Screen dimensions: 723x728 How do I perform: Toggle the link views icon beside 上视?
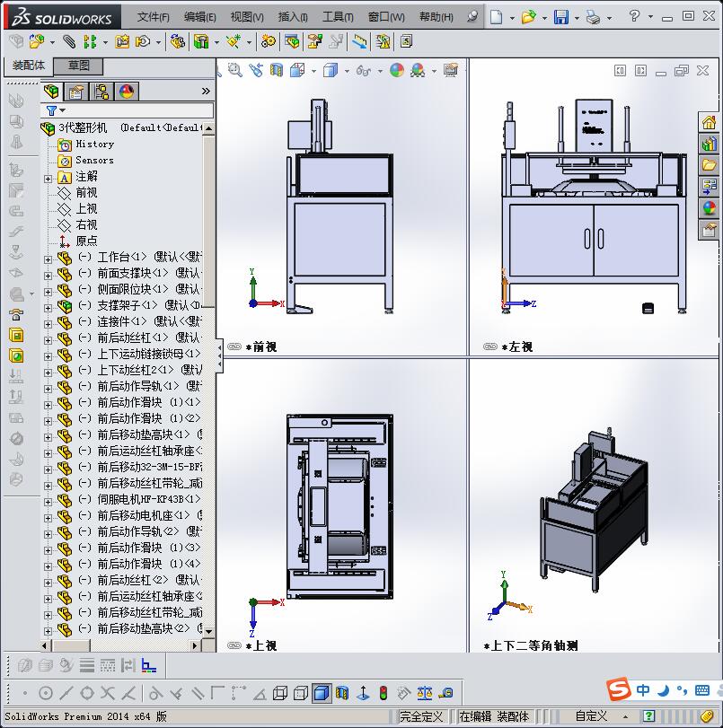tap(234, 645)
